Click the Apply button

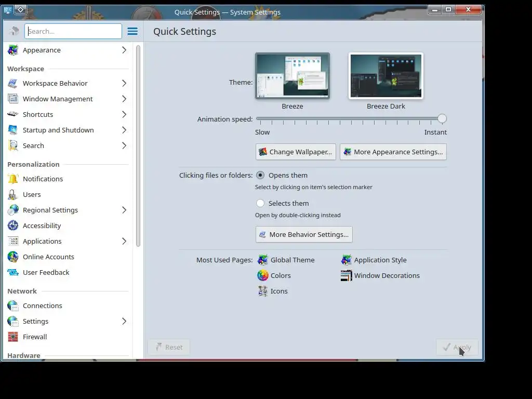[x=457, y=347]
